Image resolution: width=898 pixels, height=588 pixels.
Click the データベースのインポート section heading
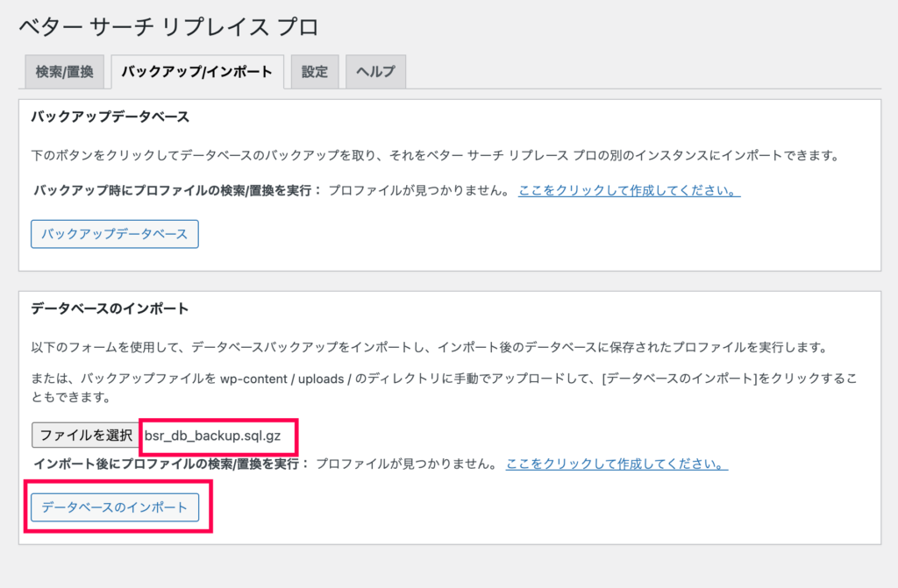(110, 308)
